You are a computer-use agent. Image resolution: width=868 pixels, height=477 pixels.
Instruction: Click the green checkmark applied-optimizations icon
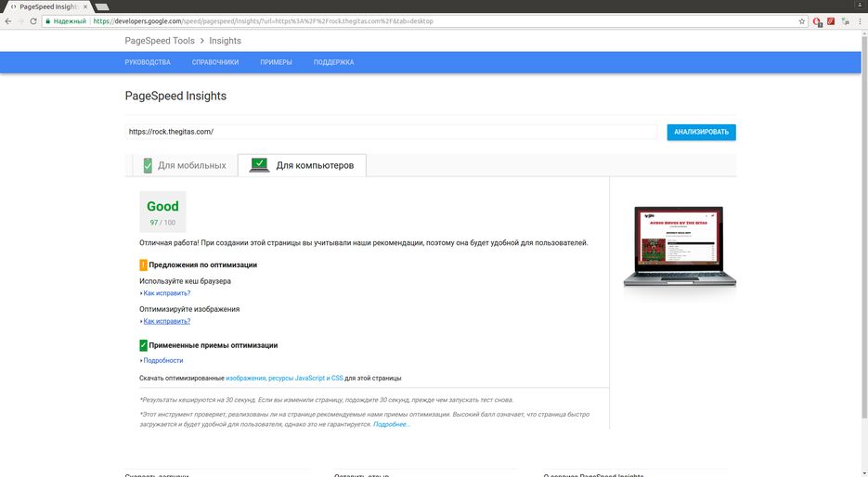pos(143,345)
